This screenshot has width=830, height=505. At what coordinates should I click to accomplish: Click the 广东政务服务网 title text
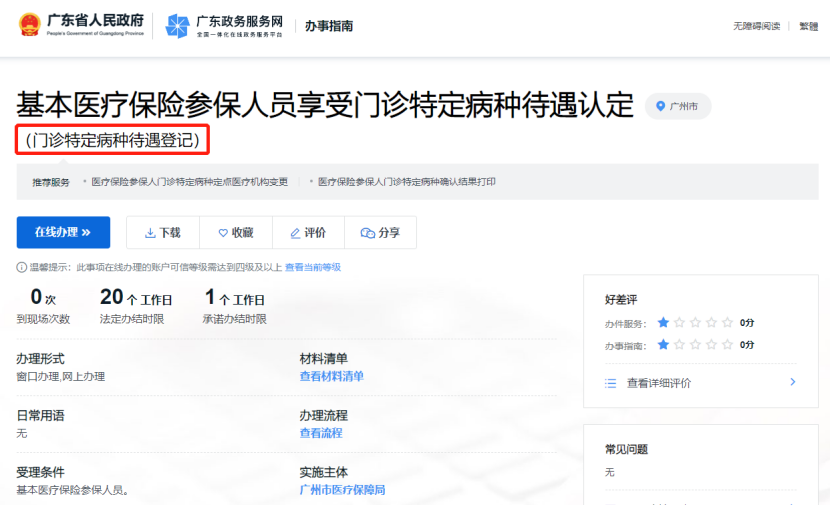pyautogui.click(x=239, y=22)
